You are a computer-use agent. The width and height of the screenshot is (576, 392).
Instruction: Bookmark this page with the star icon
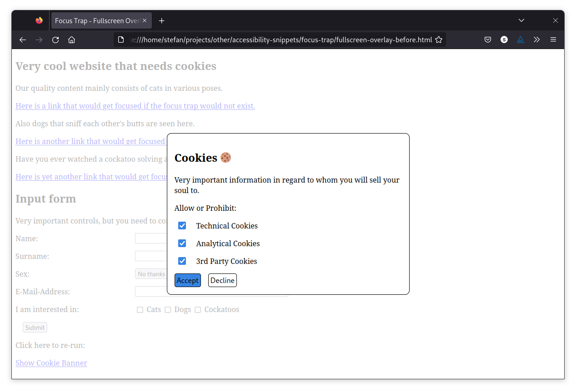tap(439, 40)
